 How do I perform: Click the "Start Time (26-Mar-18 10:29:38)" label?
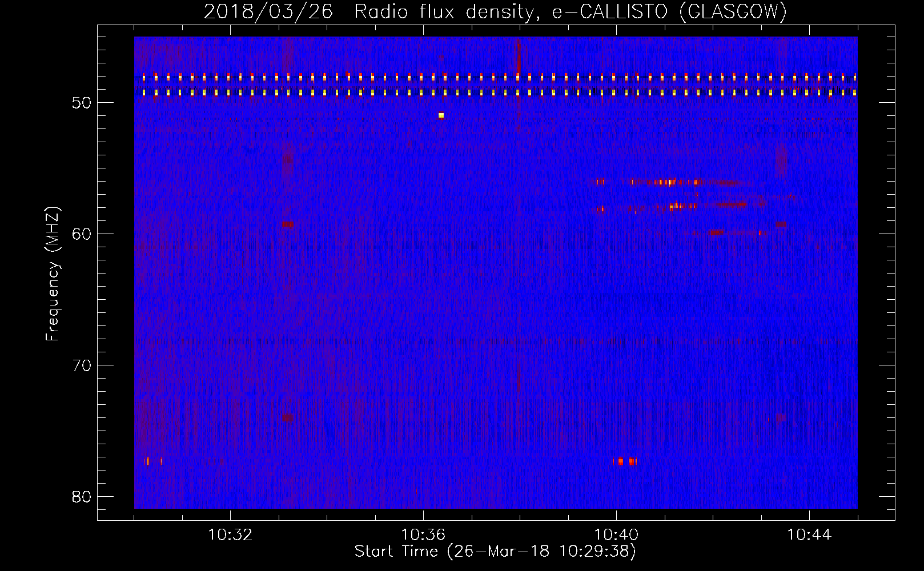[x=495, y=552]
